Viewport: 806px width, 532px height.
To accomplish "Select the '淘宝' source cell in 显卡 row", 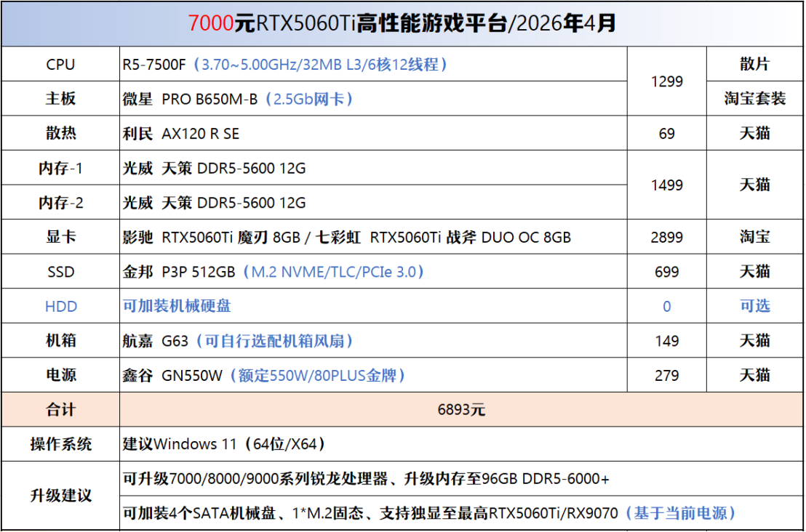I will (755, 237).
